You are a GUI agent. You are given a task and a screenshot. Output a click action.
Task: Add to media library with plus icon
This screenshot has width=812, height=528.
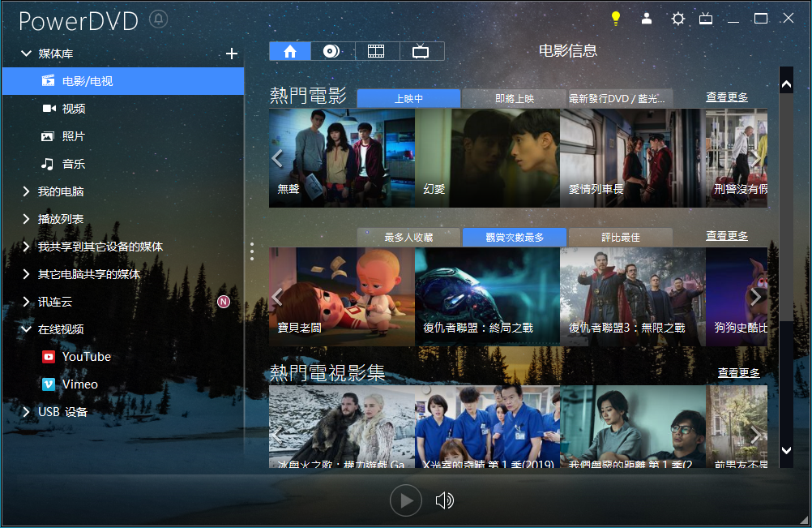tap(232, 54)
